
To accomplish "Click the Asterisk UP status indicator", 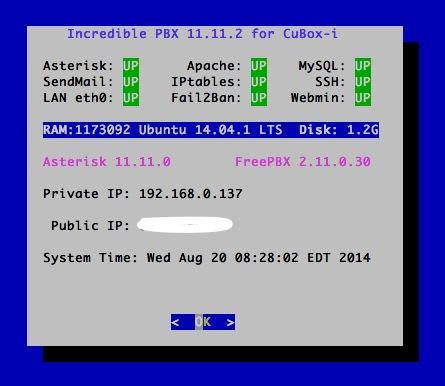I will pos(131,66).
